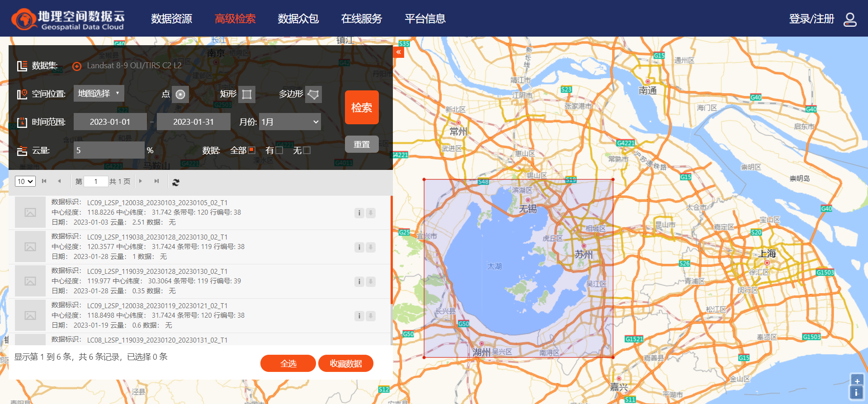Download LC09_L2SP_119038_20230128 scene
Image resolution: width=868 pixels, height=404 pixels.
click(371, 247)
